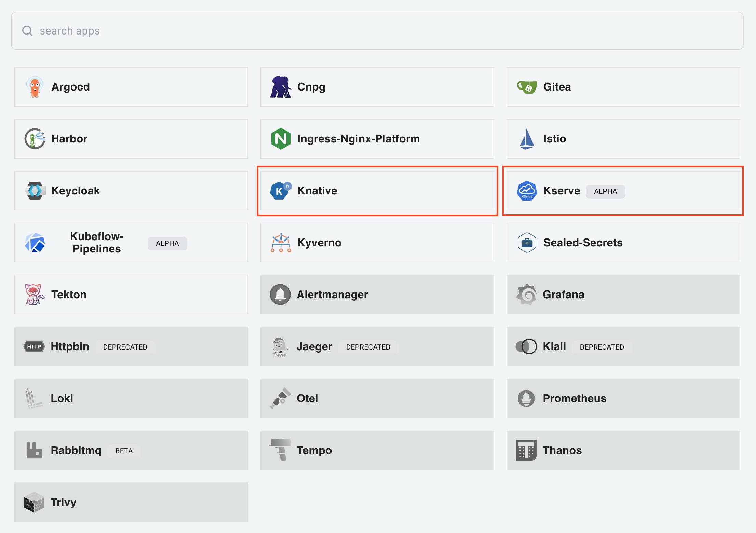Click the ALPHA badge next to Kserve

(x=605, y=191)
